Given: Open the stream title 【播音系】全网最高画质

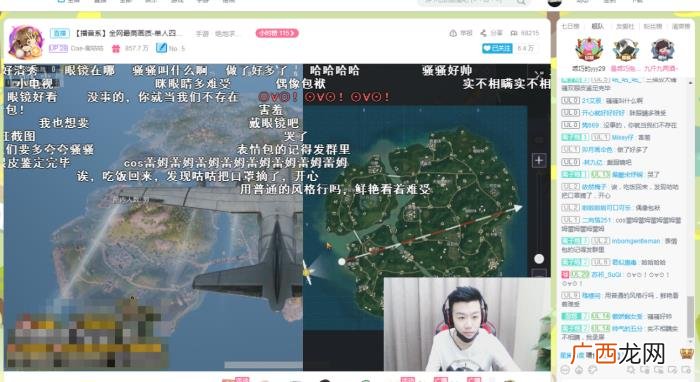Looking at the screenshot, I should pyautogui.click(x=129, y=33).
